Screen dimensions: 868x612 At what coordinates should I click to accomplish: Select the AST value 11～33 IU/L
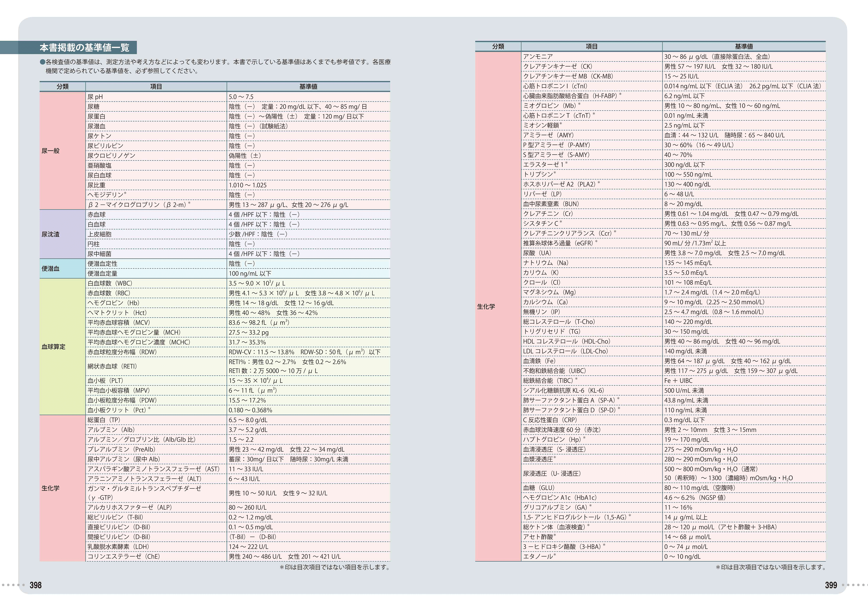(x=246, y=469)
